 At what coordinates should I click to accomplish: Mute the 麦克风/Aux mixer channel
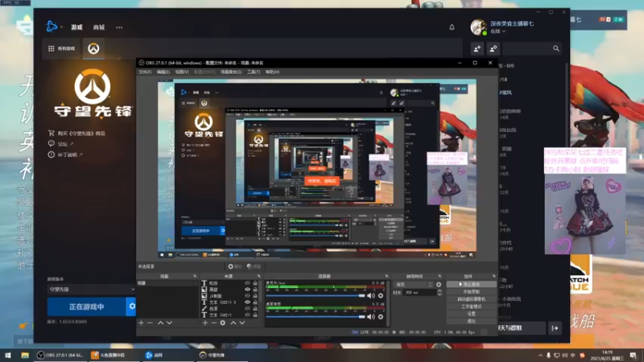(371, 295)
